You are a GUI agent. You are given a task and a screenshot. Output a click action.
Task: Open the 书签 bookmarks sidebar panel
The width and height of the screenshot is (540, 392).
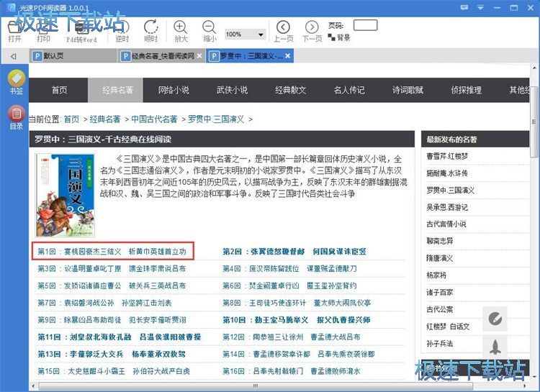point(16,82)
